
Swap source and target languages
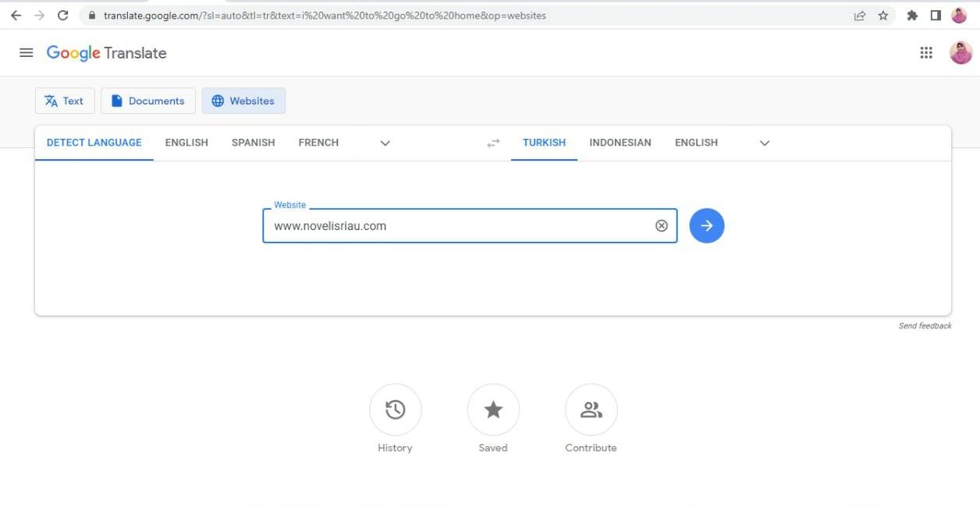(x=493, y=144)
